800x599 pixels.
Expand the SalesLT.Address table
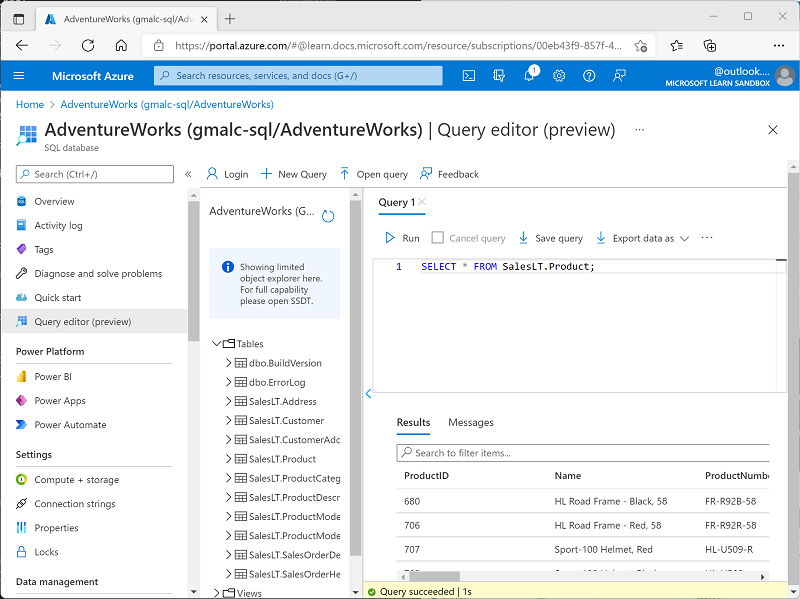tap(228, 402)
